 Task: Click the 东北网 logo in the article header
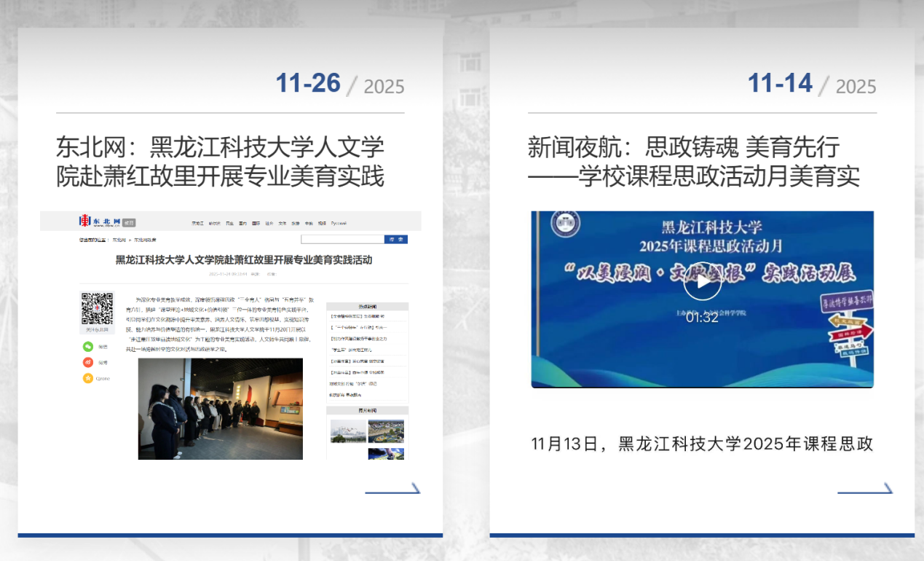[100, 221]
